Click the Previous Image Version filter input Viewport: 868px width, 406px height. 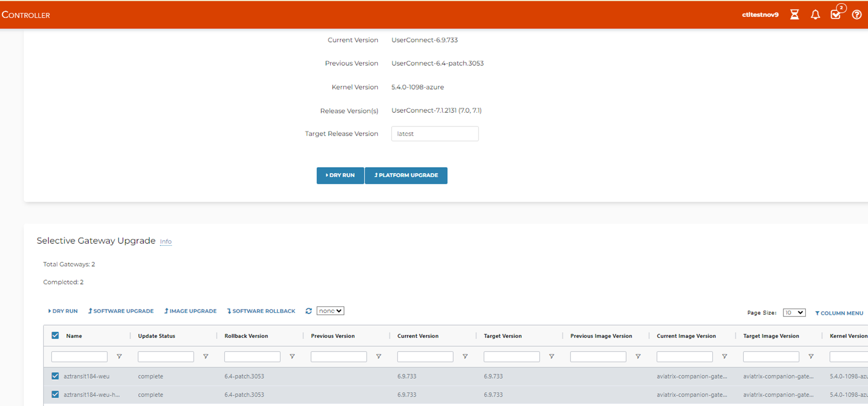coord(598,357)
